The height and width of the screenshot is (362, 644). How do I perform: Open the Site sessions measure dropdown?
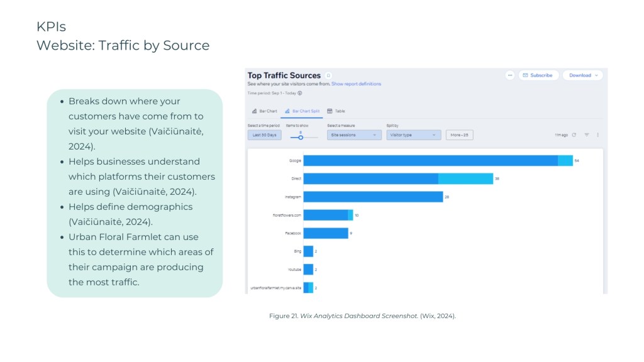tap(354, 134)
